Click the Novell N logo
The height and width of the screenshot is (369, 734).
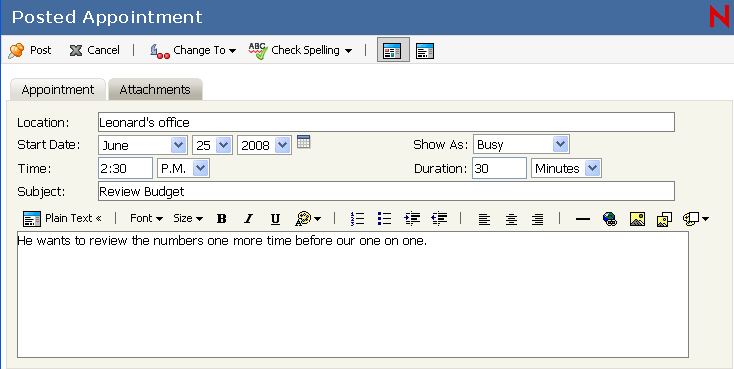[719, 16]
